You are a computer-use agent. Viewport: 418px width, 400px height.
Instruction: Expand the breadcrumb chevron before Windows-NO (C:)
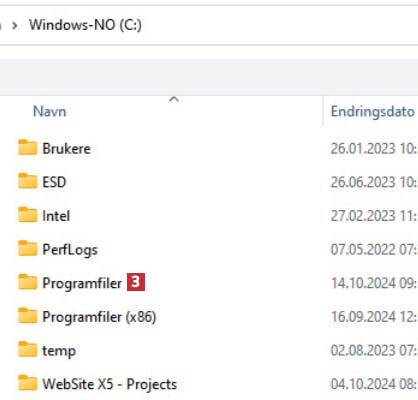(14, 25)
